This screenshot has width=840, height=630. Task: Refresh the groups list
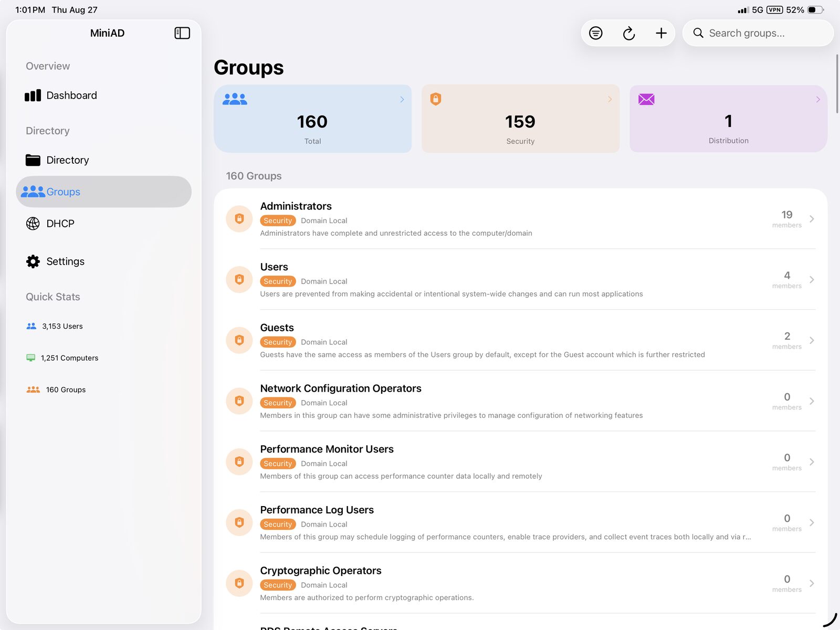pos(628,33)
